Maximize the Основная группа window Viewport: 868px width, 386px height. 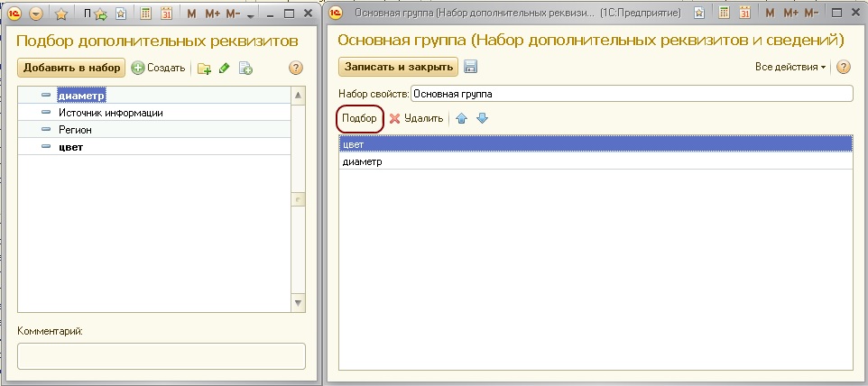837,14
